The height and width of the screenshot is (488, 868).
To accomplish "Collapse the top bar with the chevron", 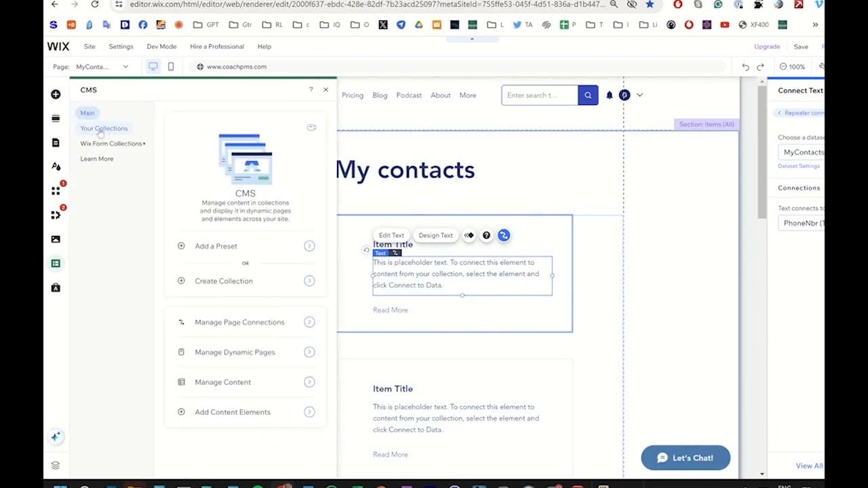I will coord(472,39).
